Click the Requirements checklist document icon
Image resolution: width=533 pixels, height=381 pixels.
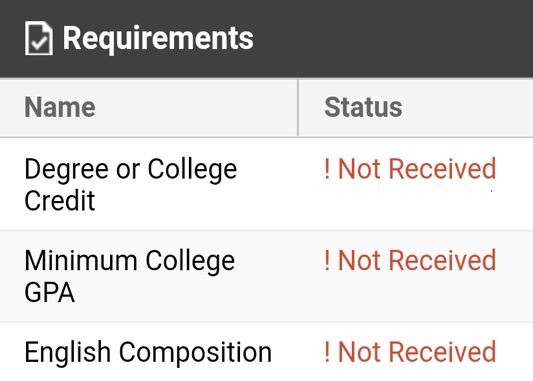(x=39, y=38)
